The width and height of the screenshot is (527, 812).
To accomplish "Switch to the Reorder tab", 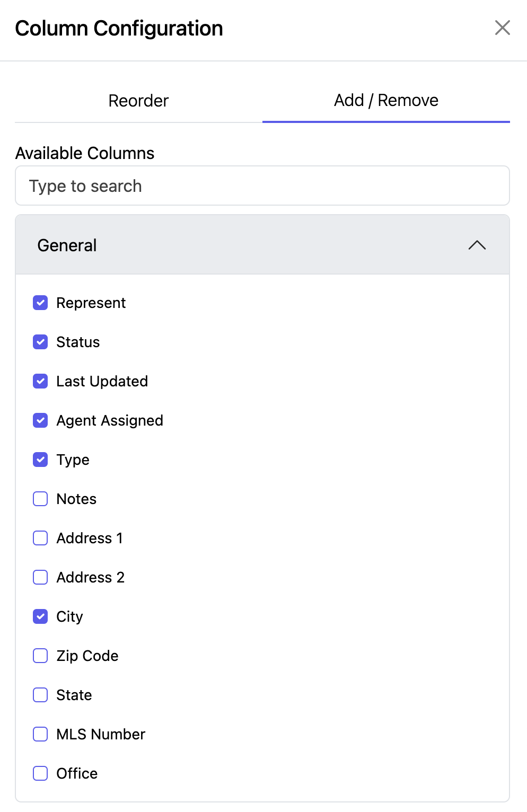I will [138, 101].
